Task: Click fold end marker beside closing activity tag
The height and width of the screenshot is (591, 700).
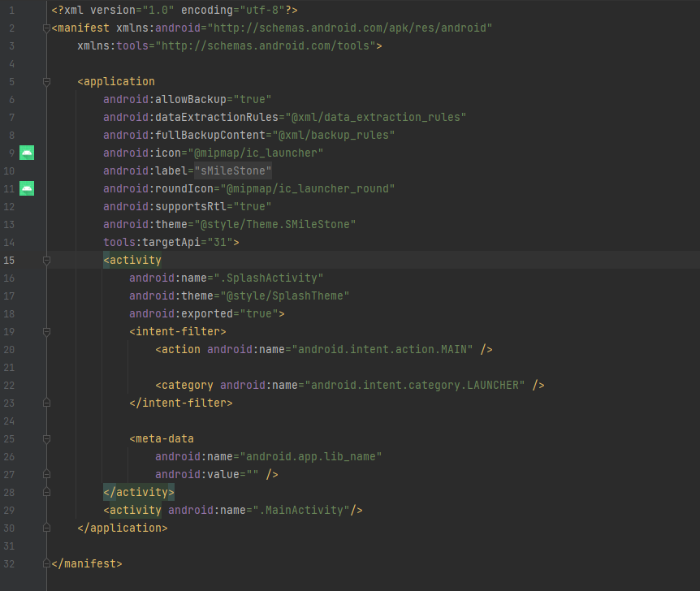Action: pos(46,492)
